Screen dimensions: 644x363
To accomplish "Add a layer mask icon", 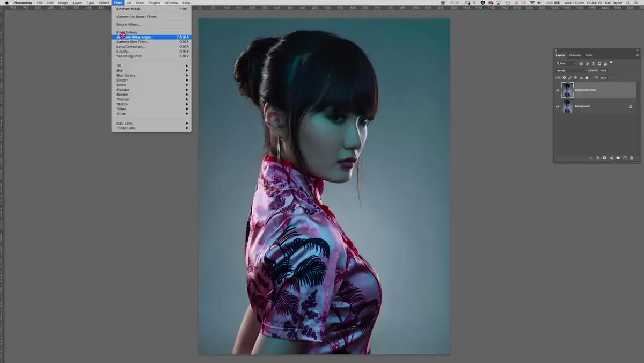I will click(x=604, y=158).
